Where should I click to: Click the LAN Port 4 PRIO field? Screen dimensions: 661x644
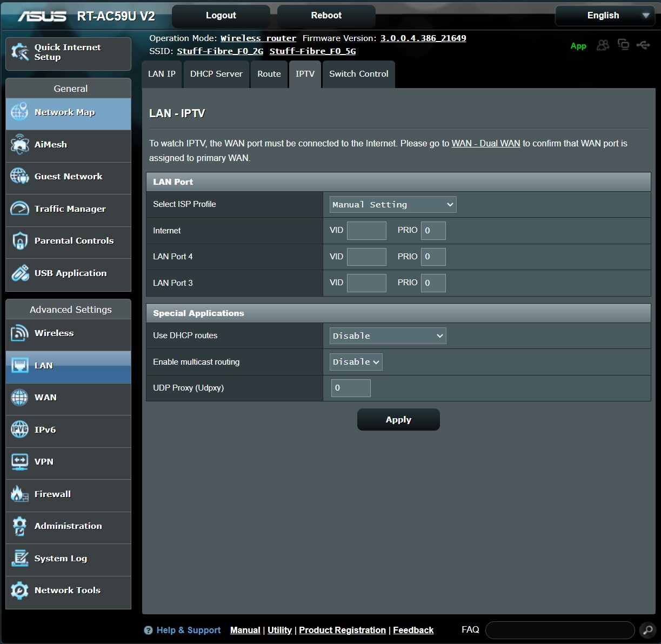point(433,257)
